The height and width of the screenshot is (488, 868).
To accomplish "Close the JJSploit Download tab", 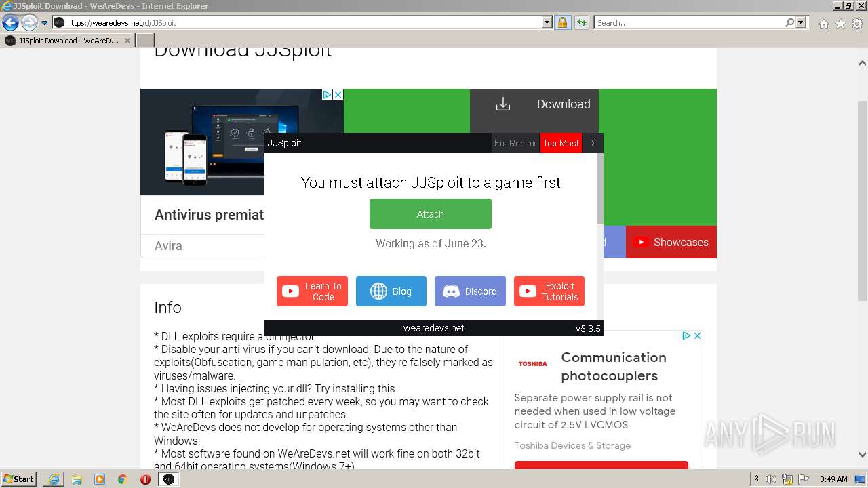I will coord(127,41).
